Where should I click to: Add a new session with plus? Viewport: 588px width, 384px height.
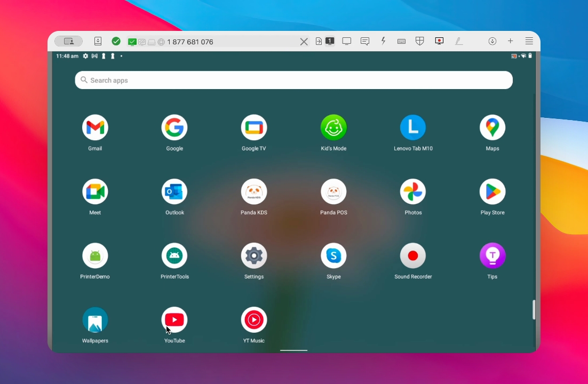point(511,41)
